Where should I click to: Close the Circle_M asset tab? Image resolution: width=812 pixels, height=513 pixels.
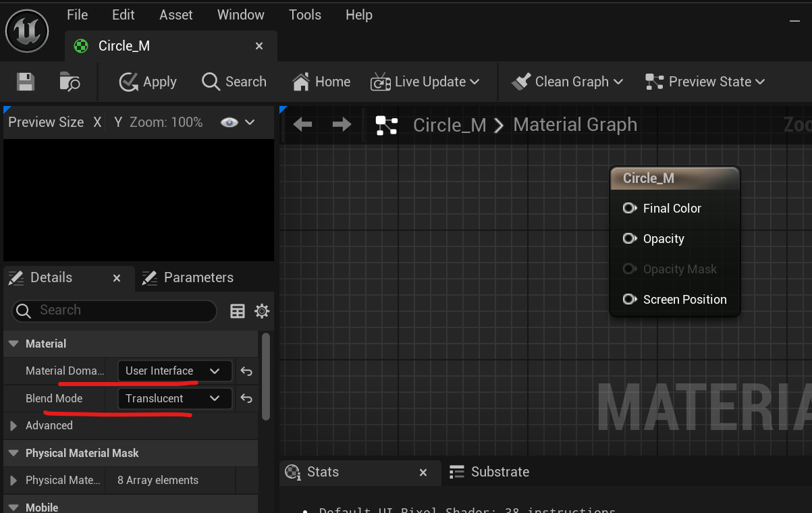pyautogui.click(x=259, y=46)
